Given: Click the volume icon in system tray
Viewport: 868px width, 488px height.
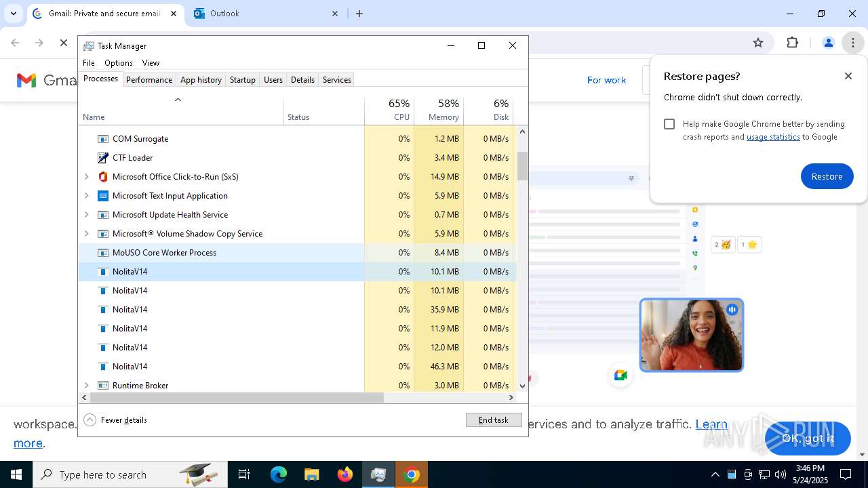Looking at the screenshot, I should (781, 474).
